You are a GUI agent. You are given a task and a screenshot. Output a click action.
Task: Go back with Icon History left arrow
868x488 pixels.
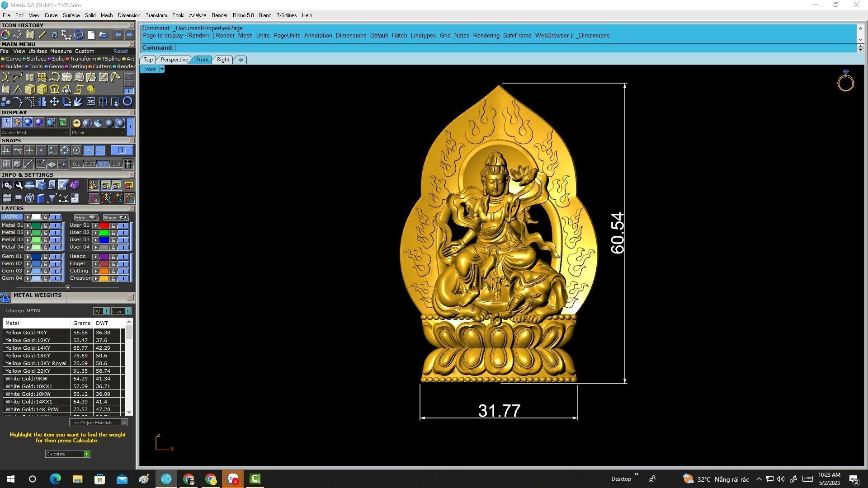118,34
